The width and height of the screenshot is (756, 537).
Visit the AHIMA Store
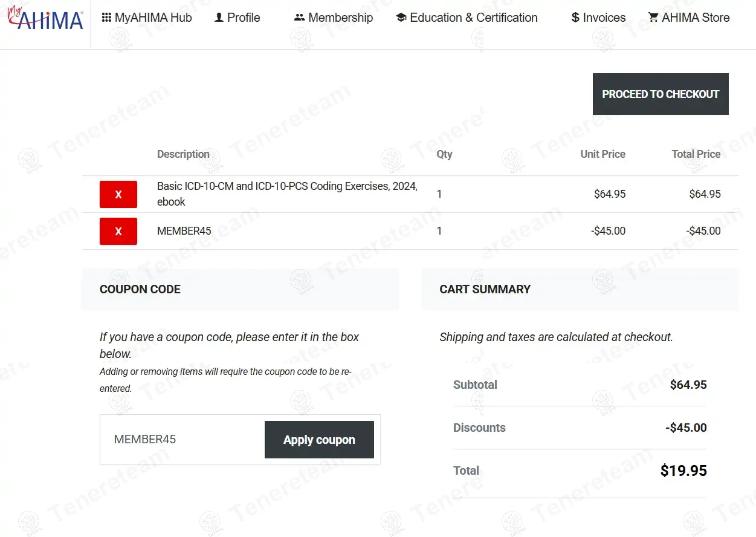point(695,18)
